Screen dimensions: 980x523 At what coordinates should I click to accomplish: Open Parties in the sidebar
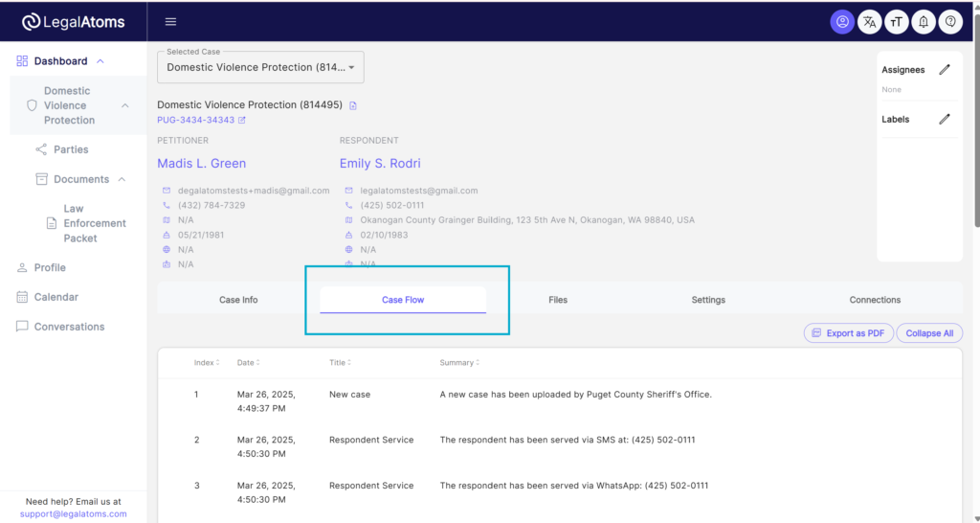tap(71, 149)
